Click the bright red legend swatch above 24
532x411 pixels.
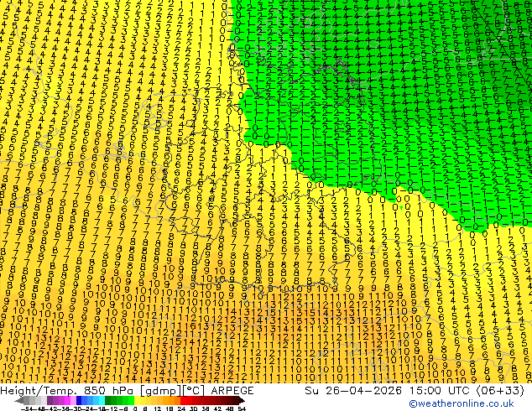tap(183, 401)
